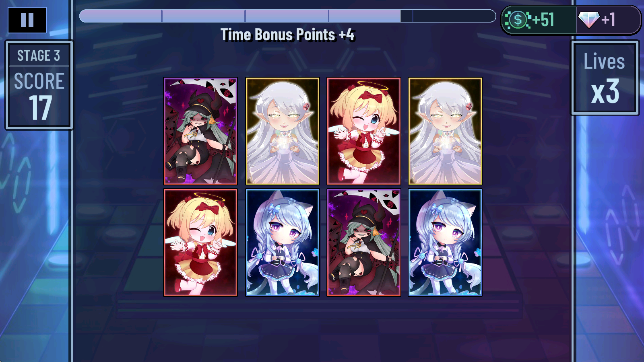Select the blonde angel card in top row
Image resolution: width=644 pixels, height=362 pixels.
[364, 131]
